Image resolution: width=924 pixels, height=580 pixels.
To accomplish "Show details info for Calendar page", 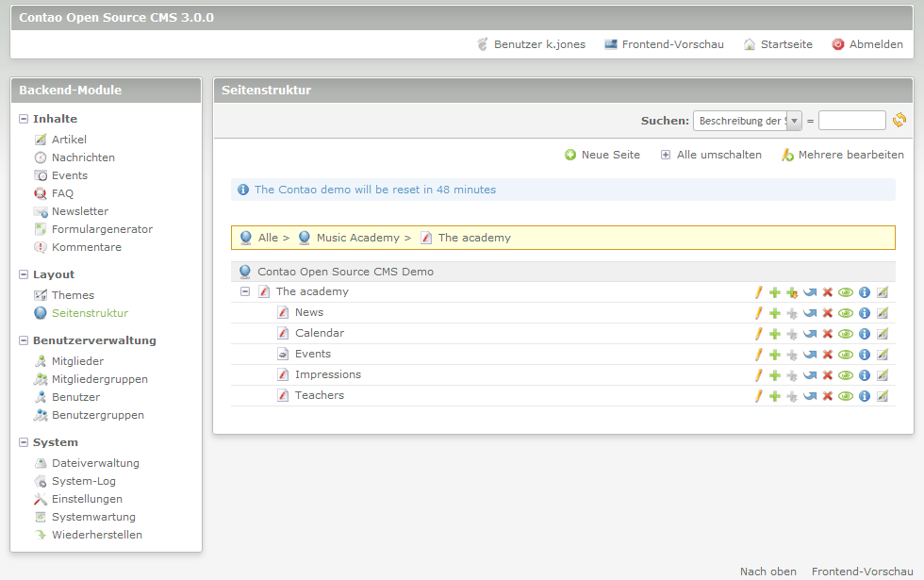I will click(x=865, y=334).
